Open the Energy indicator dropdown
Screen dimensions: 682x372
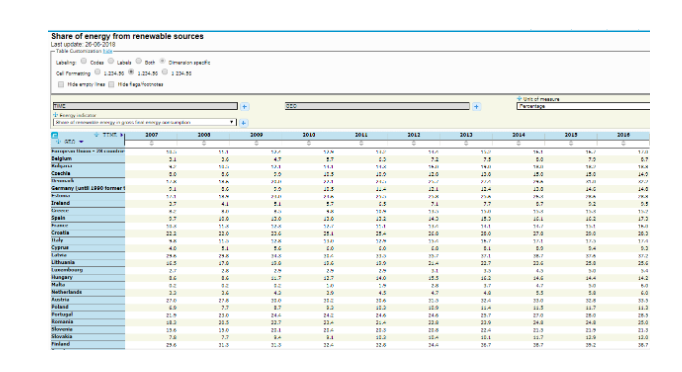pos(145,123)
